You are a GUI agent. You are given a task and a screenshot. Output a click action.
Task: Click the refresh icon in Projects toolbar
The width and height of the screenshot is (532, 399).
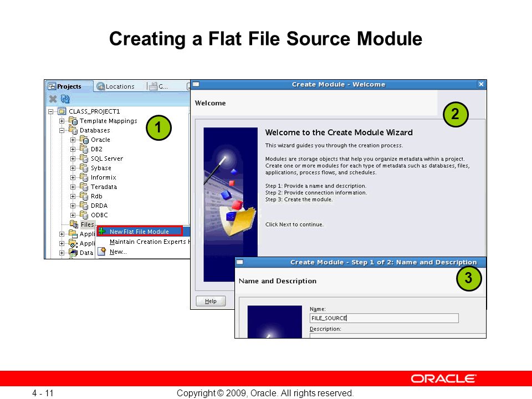[x=65, y=99]
